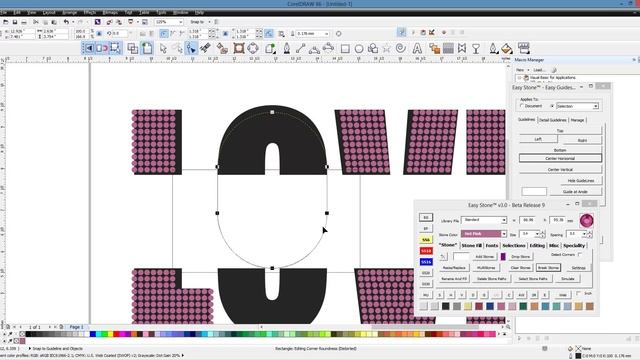Pick the yellow swatch in Easy Stone palette
The height and width of the screenshot is (360, 640).
pos(467,306)
